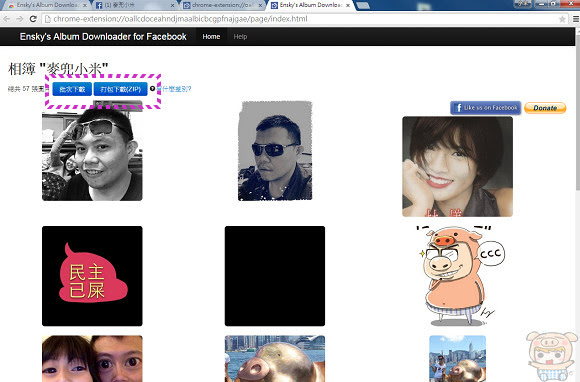Open the Home navigation item

(x=211, y=37)
